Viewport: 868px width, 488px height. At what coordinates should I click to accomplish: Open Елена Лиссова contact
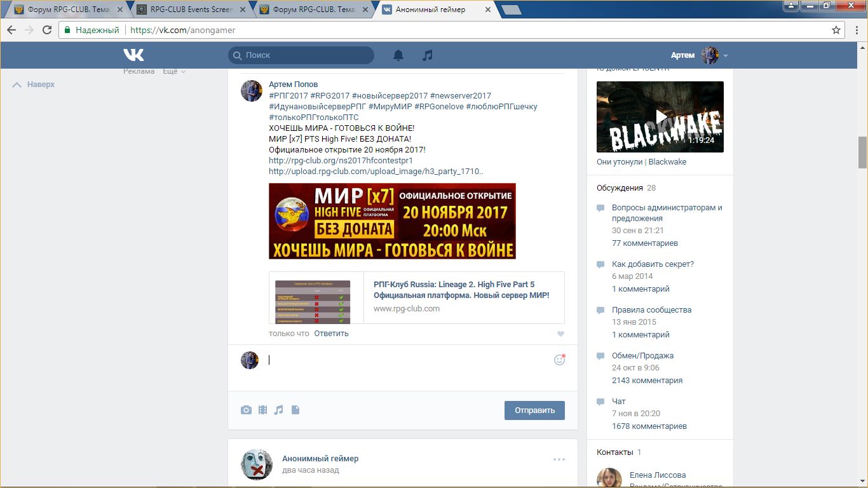(x=658, y=475)
